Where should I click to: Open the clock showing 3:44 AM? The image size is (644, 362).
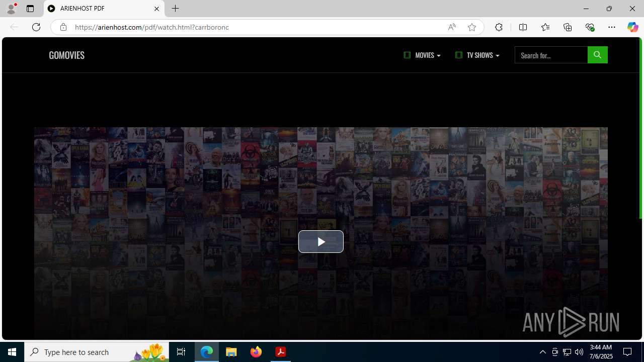(601, 352)
